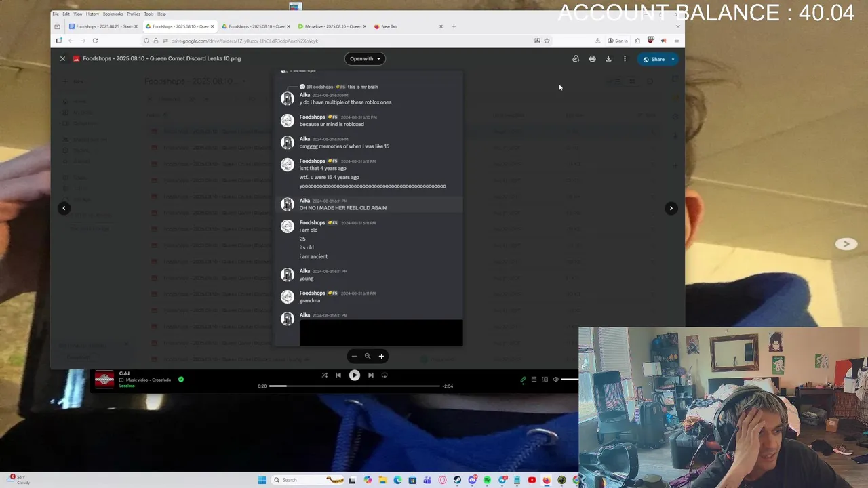Go to the next image in preview
The width and height of the screenshot is (868, 488).
tap(671, 208)
